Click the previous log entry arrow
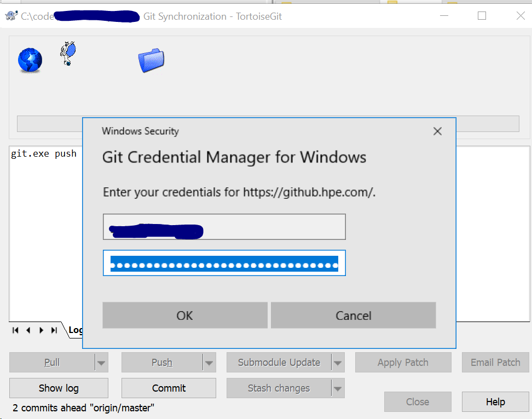 click(28, 330)
